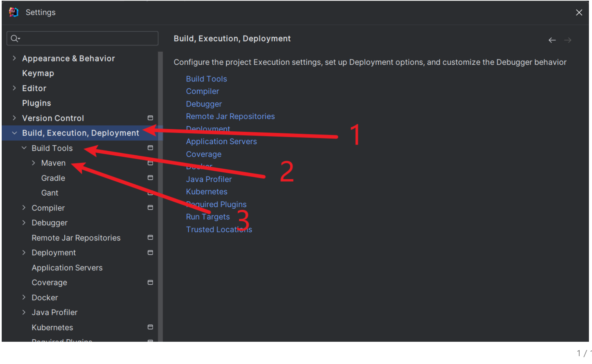Screen dimensions: 592x364
Task: Expand the Deployment tree node
Action: [24, 252]
